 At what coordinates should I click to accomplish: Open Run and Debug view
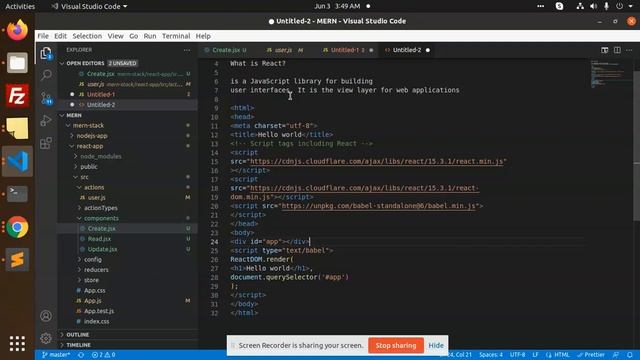click(x=46, y=120)
